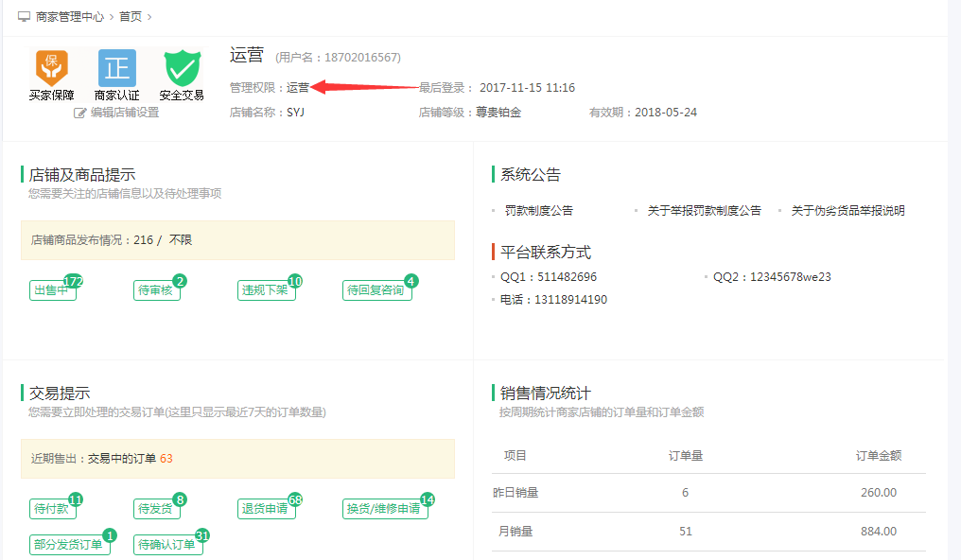
Task: Open 关于伪劣货品举报说明 announcement
Action: point(847,211)
